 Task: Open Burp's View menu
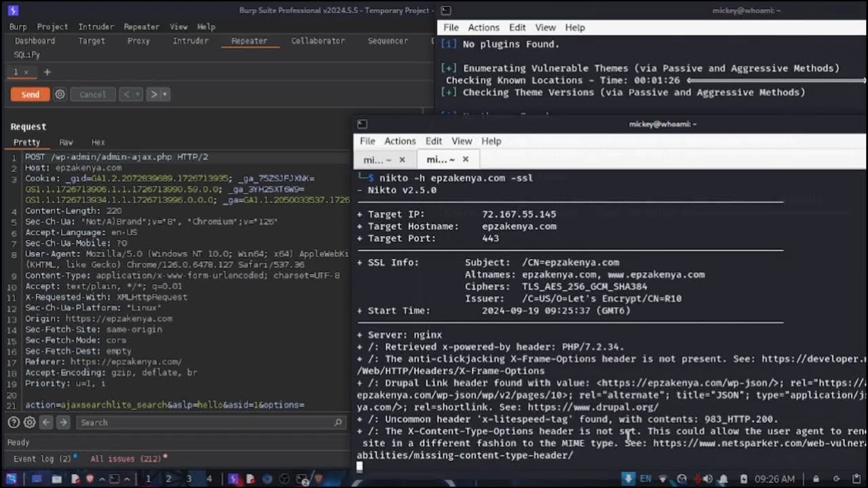[x=178, y=26]
